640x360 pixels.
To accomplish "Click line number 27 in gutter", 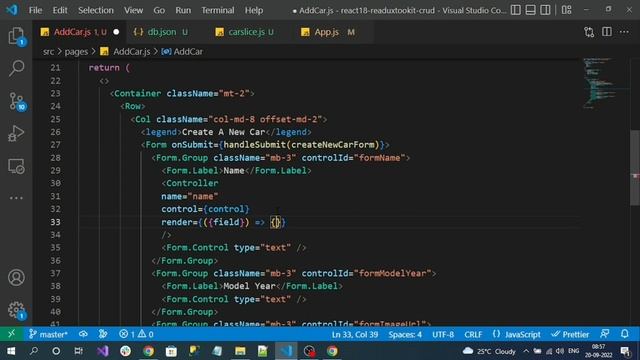I will coord(56,145).
